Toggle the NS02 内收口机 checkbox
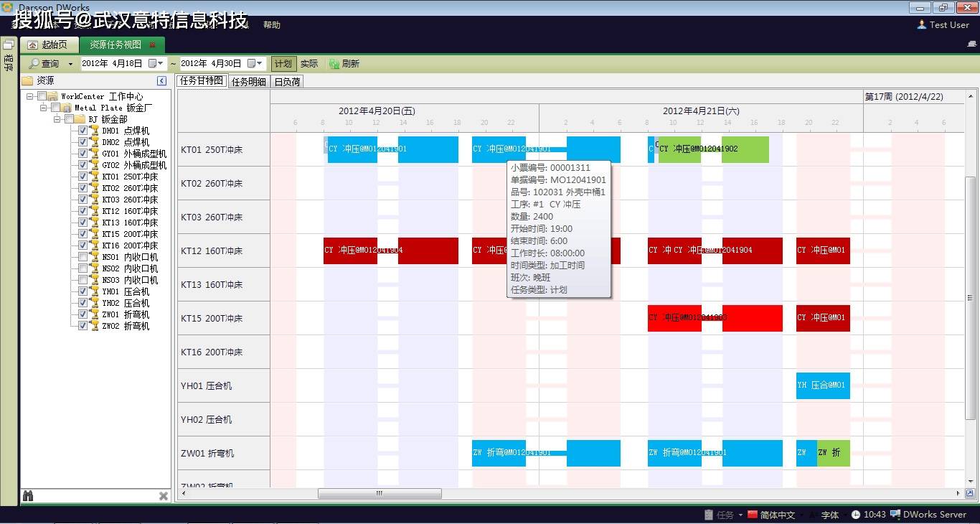 pyautogui.click(x=83, y=268)
